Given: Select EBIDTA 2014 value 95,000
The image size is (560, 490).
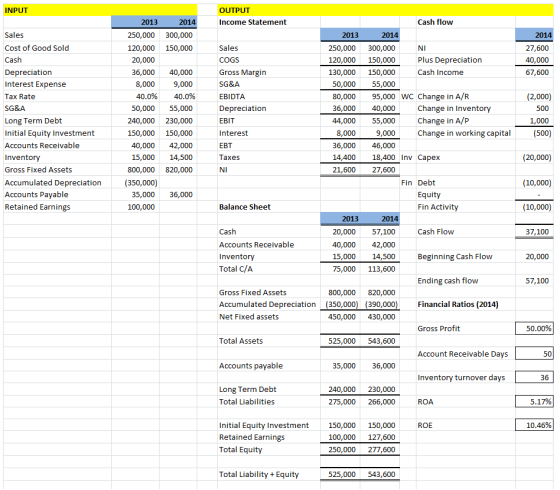Looking at the screenshot, I should click(383, 97).
